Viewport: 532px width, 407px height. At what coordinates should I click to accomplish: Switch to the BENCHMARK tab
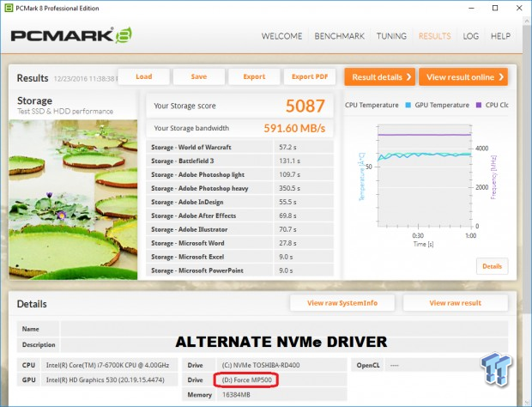point(339,36)
